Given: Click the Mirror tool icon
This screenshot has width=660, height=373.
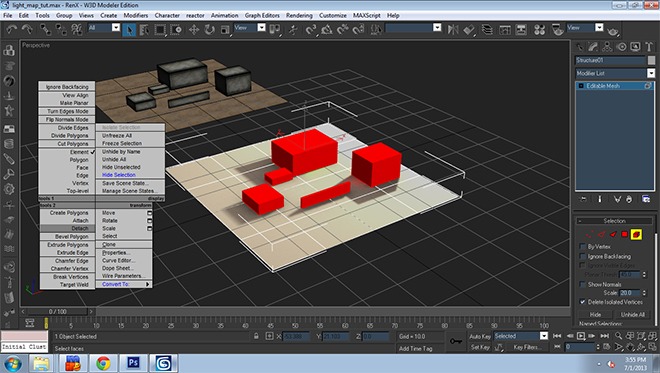Looking at the screenshot, I should point(453,29).
